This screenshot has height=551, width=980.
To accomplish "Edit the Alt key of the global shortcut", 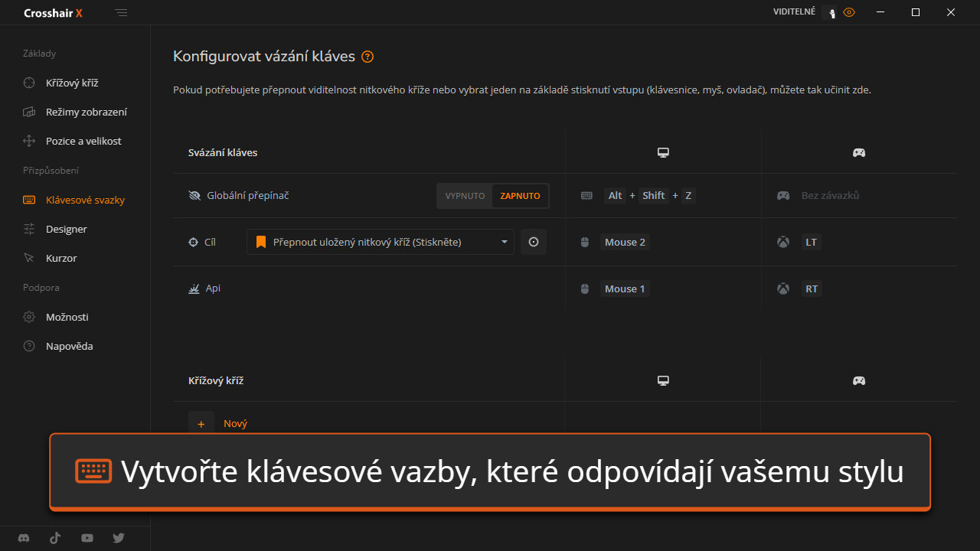I will pyautogui.click(x=615, y=195).
